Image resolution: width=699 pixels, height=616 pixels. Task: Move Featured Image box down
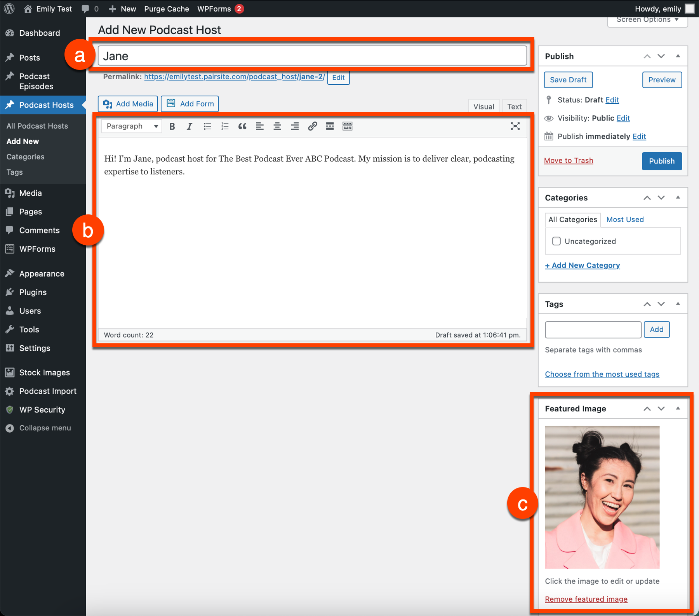(661, 409)
